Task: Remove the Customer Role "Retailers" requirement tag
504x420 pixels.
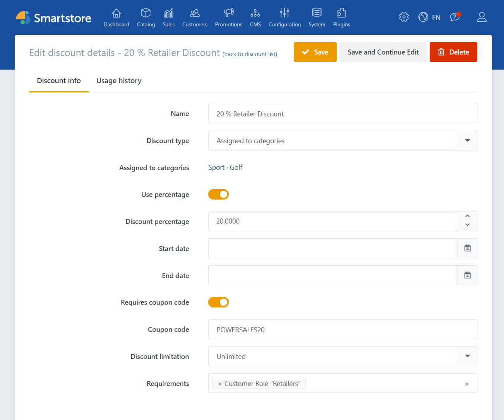Action: click(x=220, y=384)
